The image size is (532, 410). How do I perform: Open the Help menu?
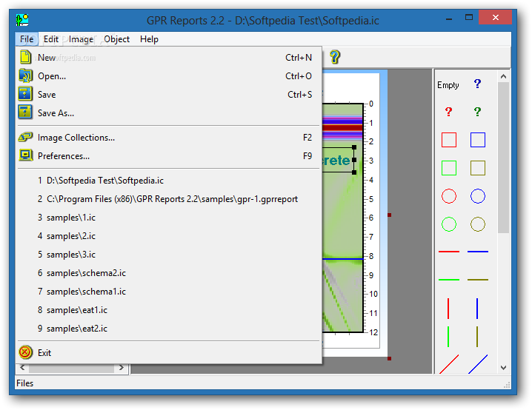149,39
